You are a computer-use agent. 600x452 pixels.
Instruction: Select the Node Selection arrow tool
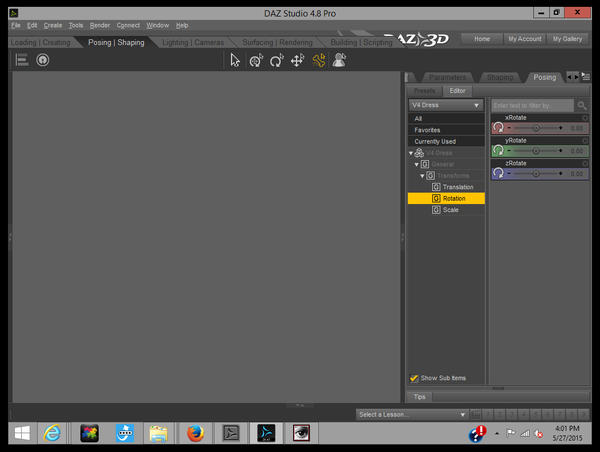[235, 60]
